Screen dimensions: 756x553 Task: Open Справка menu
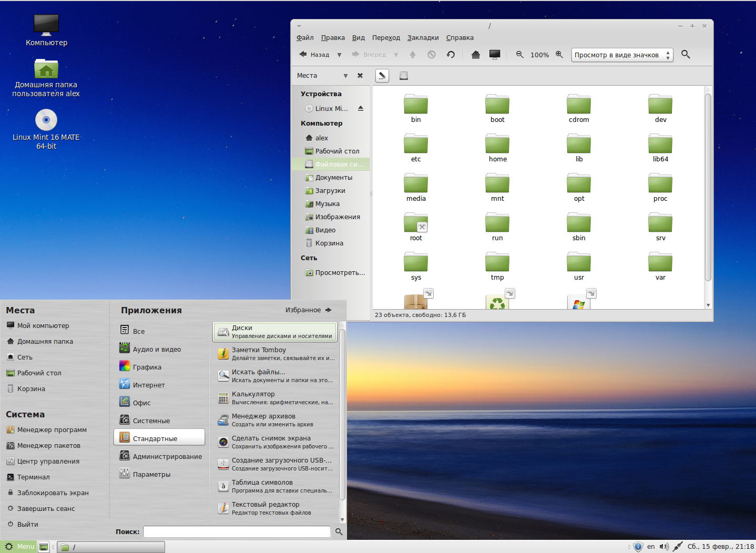pos(460,38)
